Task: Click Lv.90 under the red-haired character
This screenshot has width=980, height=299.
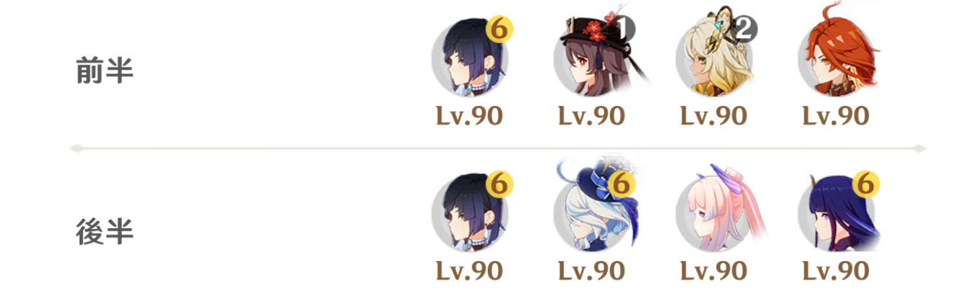Action: click(835, 116)
